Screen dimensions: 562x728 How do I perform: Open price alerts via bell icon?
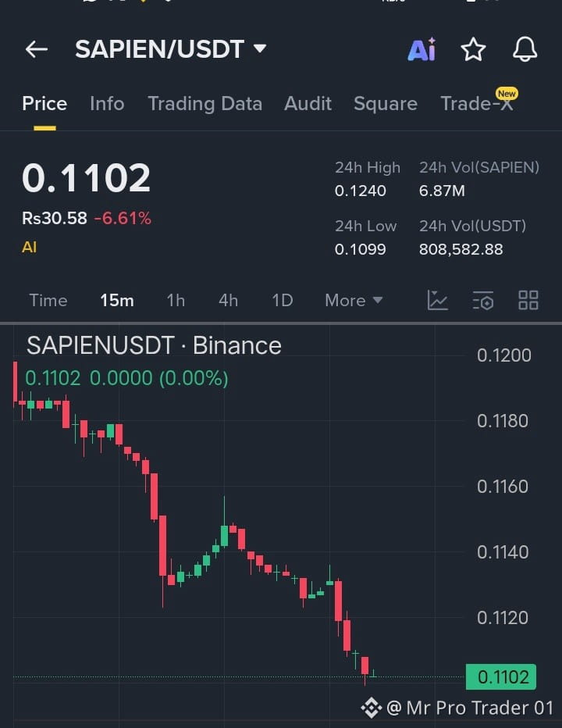point(525,49)
